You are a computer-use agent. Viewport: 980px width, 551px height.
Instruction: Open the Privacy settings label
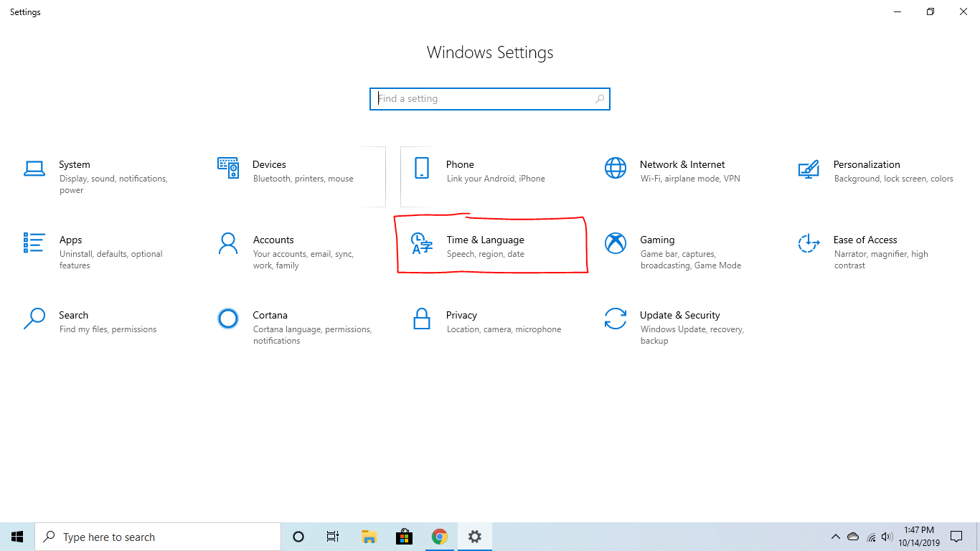pyautogui.click(x=461, y=315)
